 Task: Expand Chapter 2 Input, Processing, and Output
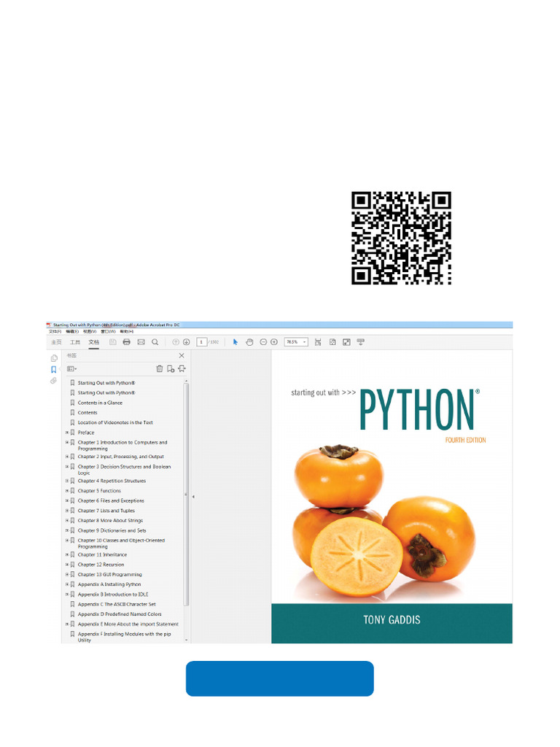(67, 457)
